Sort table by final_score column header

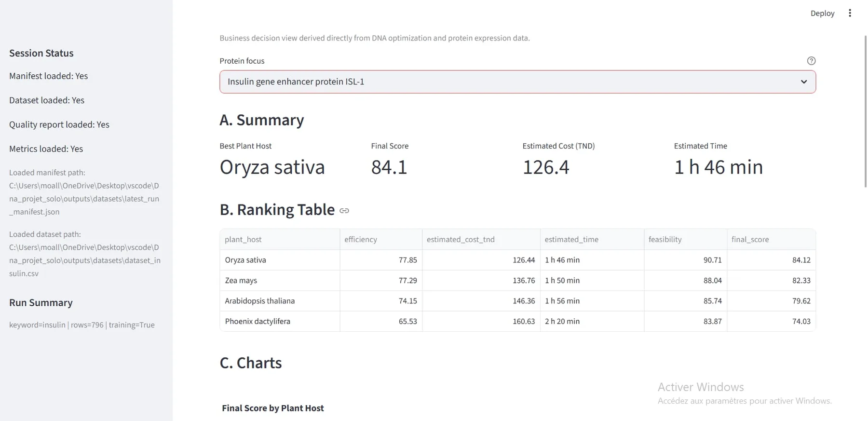point(772,239)
